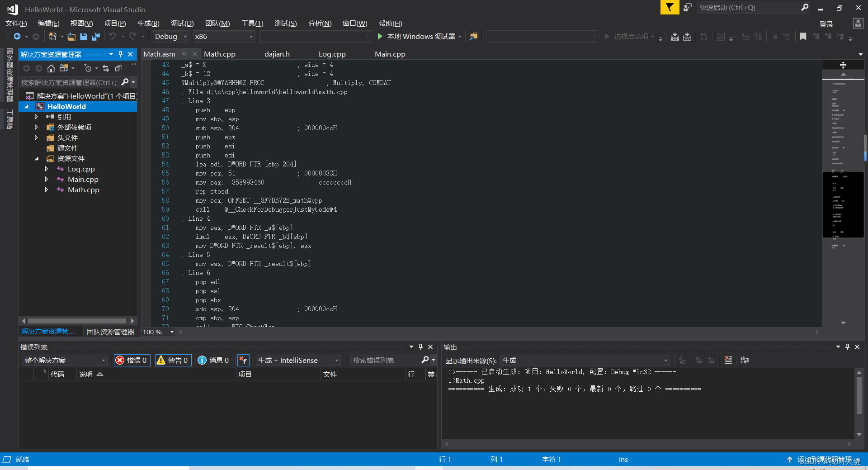Toggle auto-hide pin on the Error List panel
868x470 pixels.
coord(420,347)
